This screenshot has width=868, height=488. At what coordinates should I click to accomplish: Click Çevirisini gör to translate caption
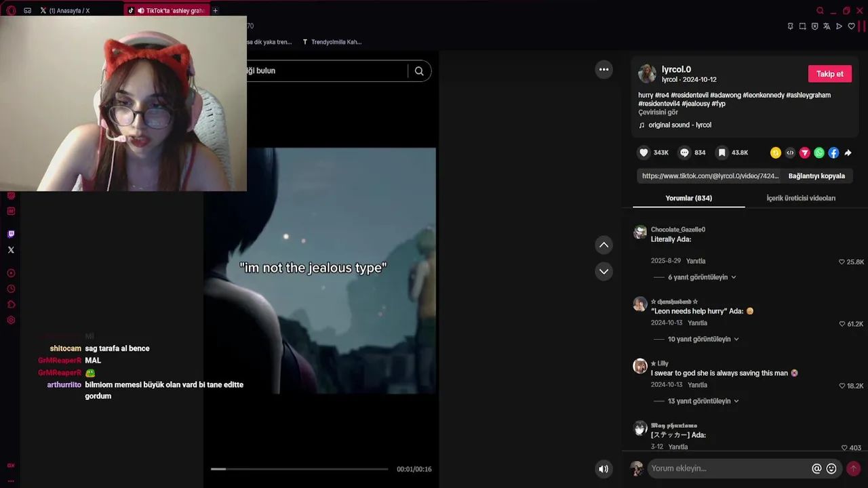658,113
